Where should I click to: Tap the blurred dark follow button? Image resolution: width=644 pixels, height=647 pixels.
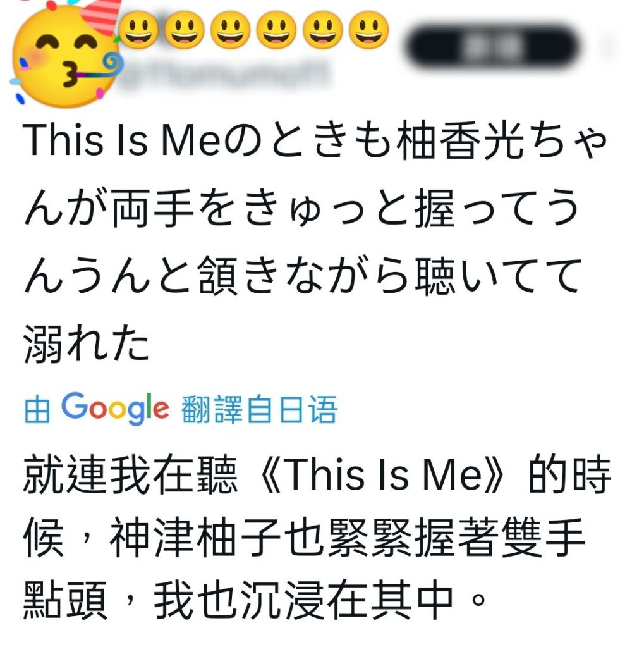click(x=493, y=46)
